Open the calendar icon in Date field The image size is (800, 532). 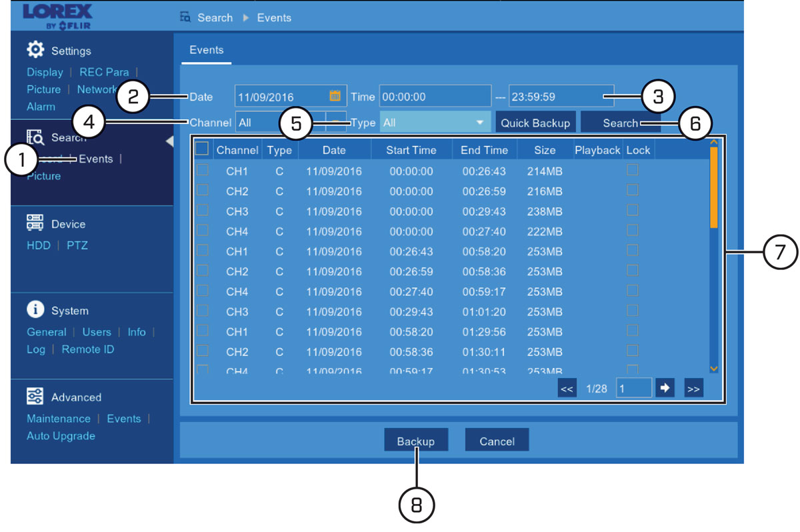coord(335,95)
